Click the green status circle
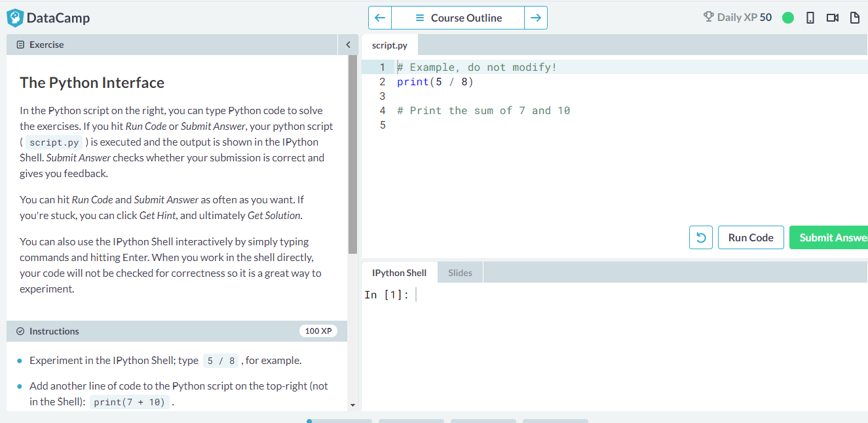The image size is (868, 423). (788, 18)
